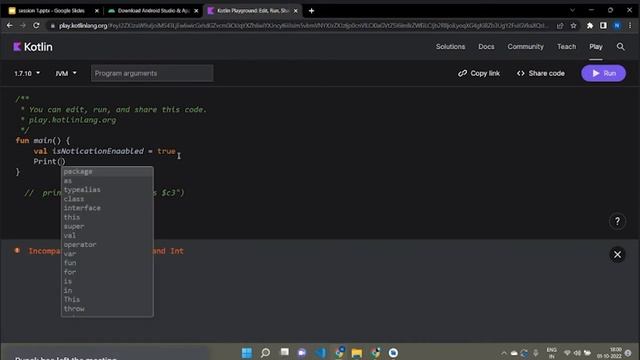The width and height of the screenshot is (640, 360).
Task: Click 'isNoticationEnaabled' variable name in editor
Action: pyautogui.click(x=98, y=151)
